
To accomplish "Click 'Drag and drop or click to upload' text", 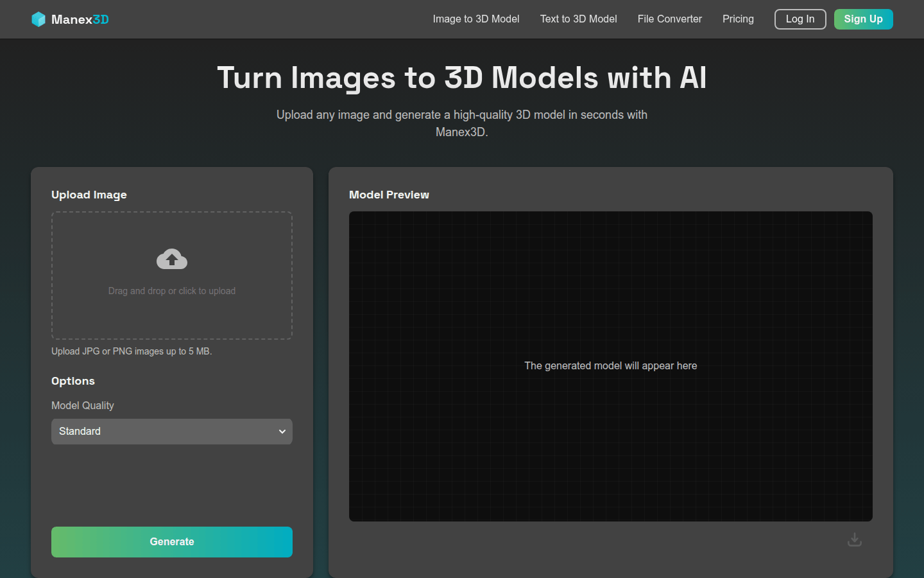I will (172, 291).
